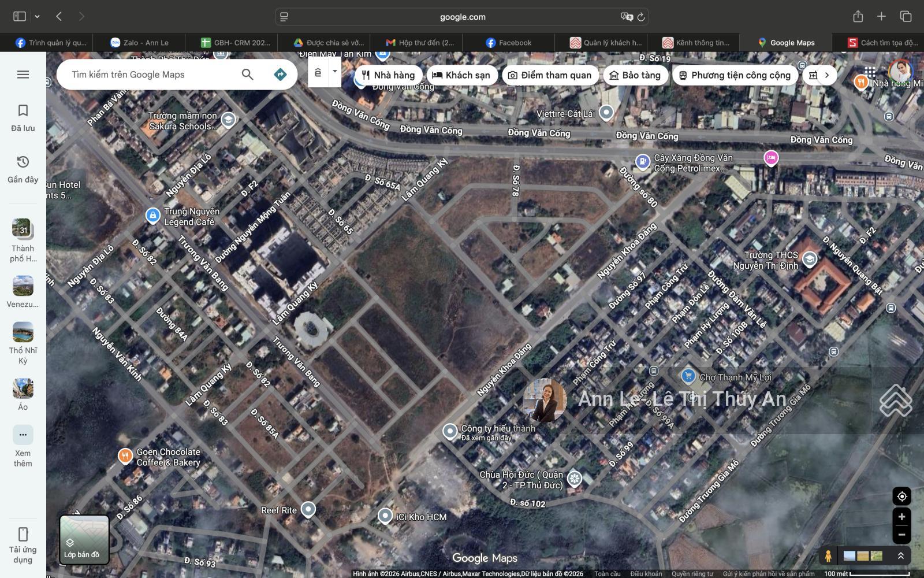Open the input method dropdown arrow

334,72
